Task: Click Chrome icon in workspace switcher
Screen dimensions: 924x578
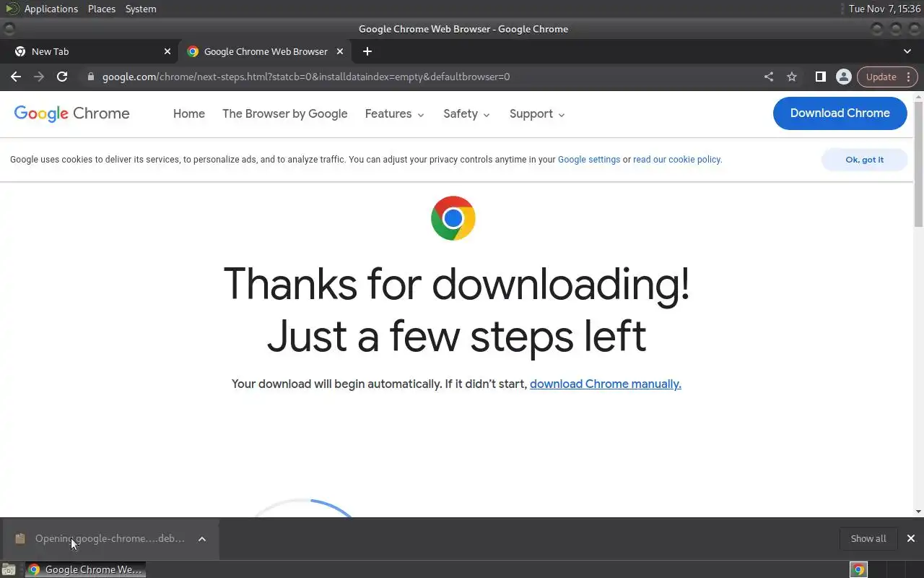Action: tap(858, 569)
